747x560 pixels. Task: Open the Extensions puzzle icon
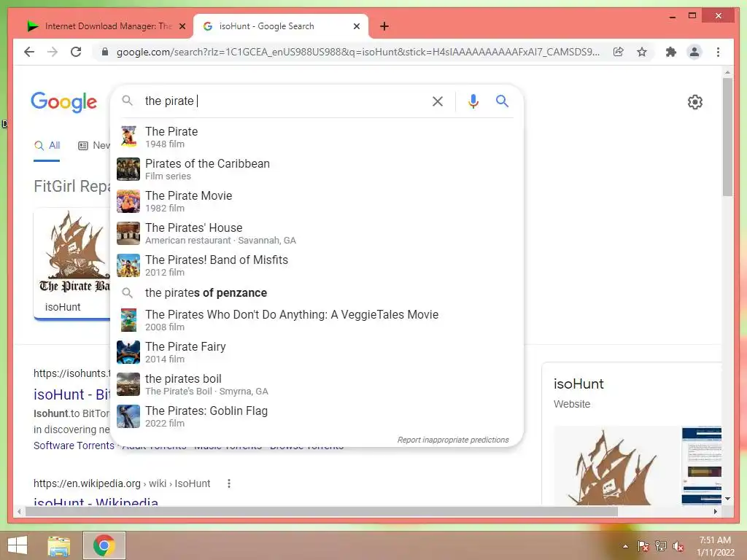671,52
